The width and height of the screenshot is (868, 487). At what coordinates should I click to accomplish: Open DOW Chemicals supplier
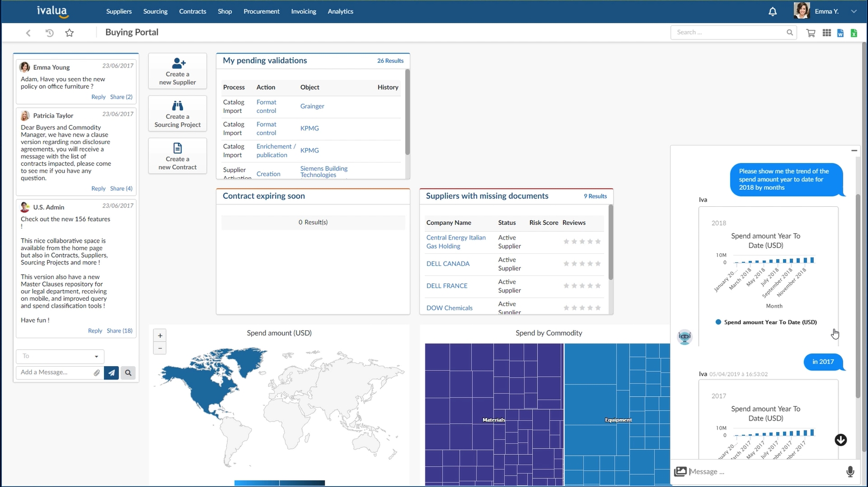450,308
